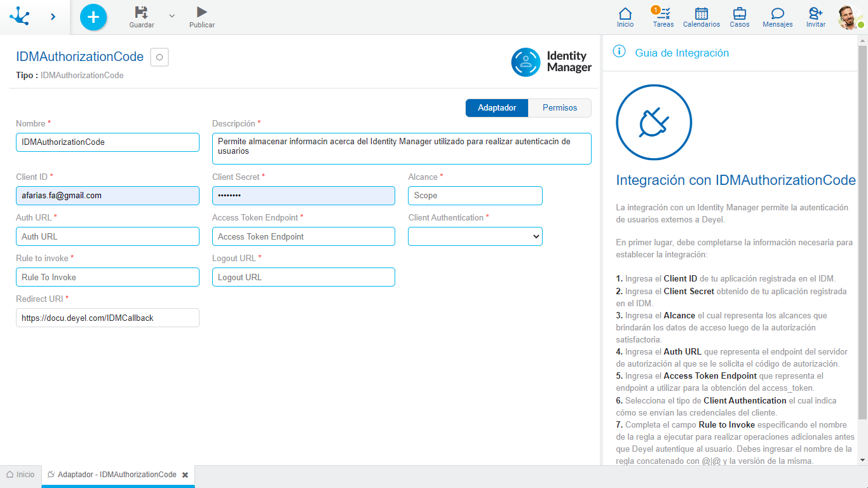Click the Guardar save icon

[141, 12]
